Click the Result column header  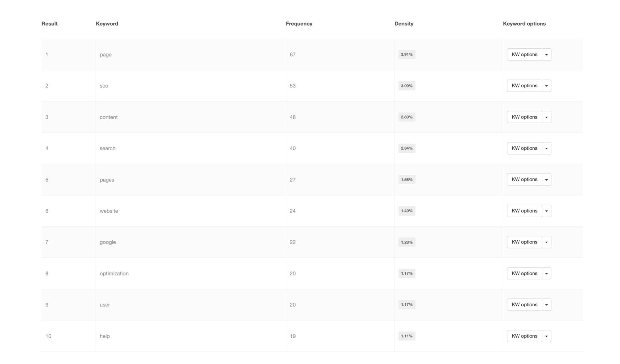point(50,24)
